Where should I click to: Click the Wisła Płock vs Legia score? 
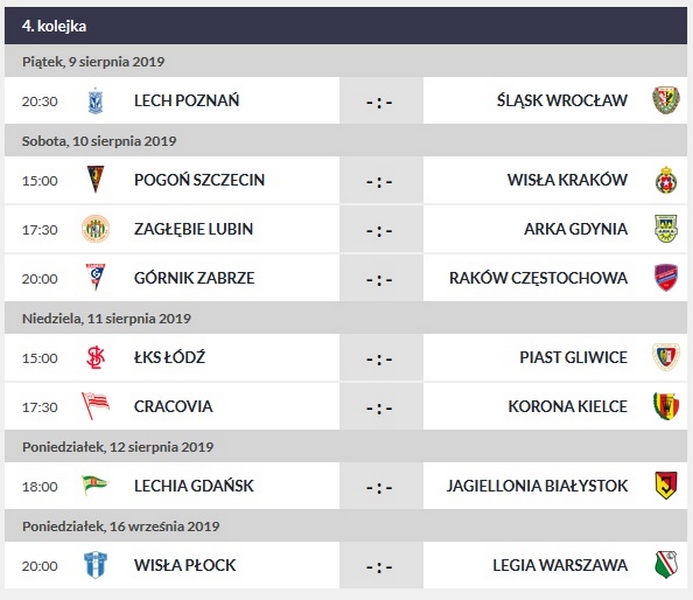pos(379,566)
